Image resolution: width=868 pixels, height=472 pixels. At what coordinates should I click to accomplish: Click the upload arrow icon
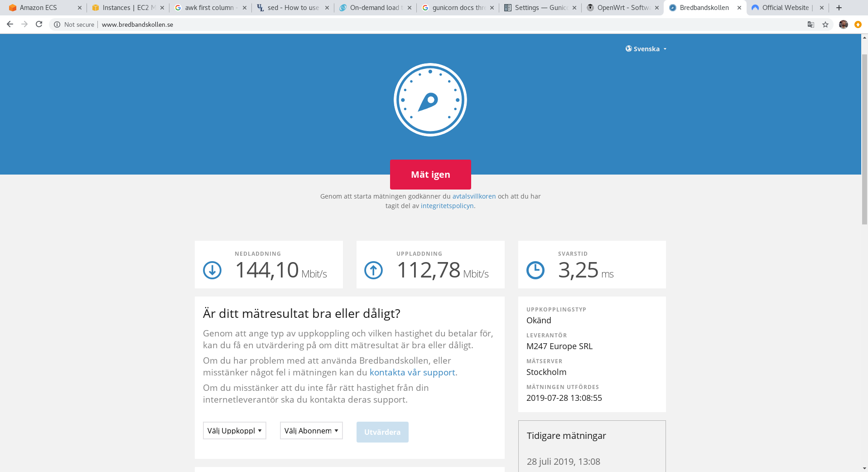373,270
